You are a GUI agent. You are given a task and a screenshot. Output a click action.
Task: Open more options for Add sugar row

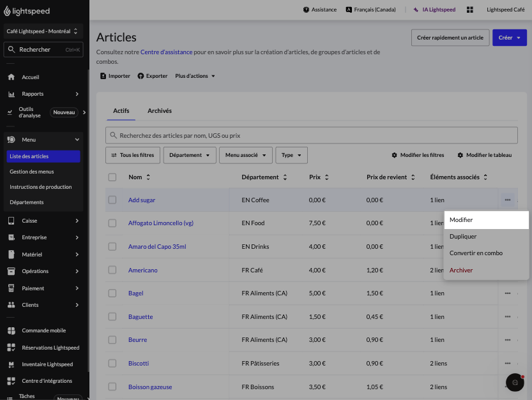tap(508, 200)
